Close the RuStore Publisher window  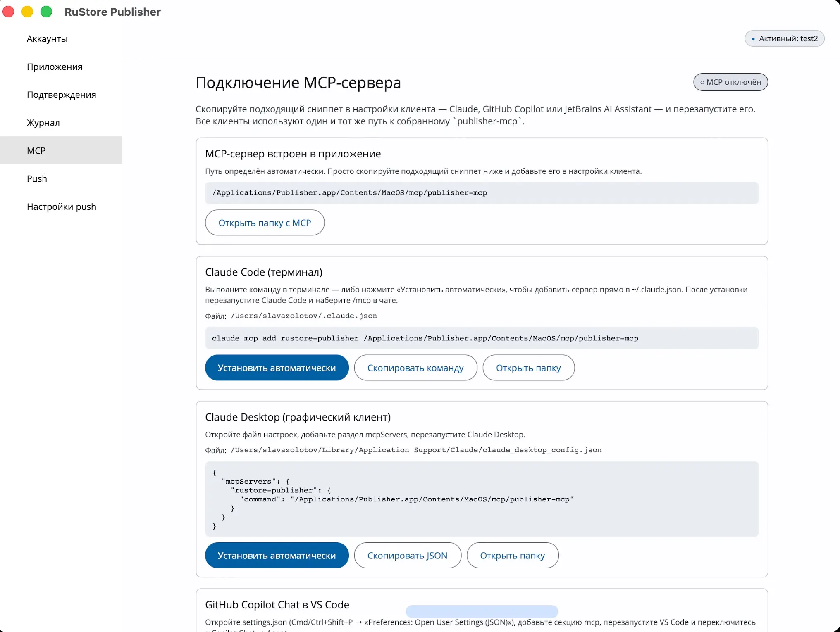8,12
